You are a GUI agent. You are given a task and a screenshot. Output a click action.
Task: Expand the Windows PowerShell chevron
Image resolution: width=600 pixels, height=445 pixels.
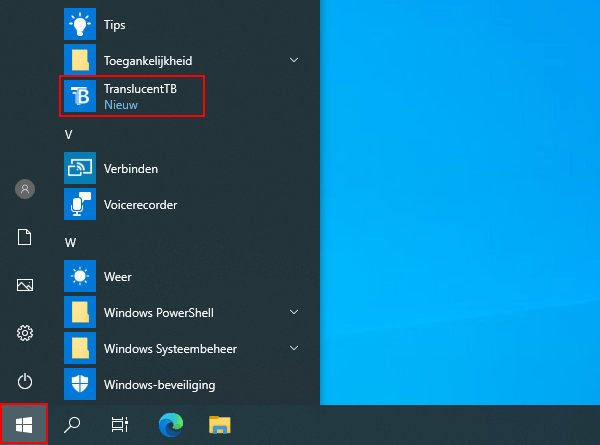294,312
